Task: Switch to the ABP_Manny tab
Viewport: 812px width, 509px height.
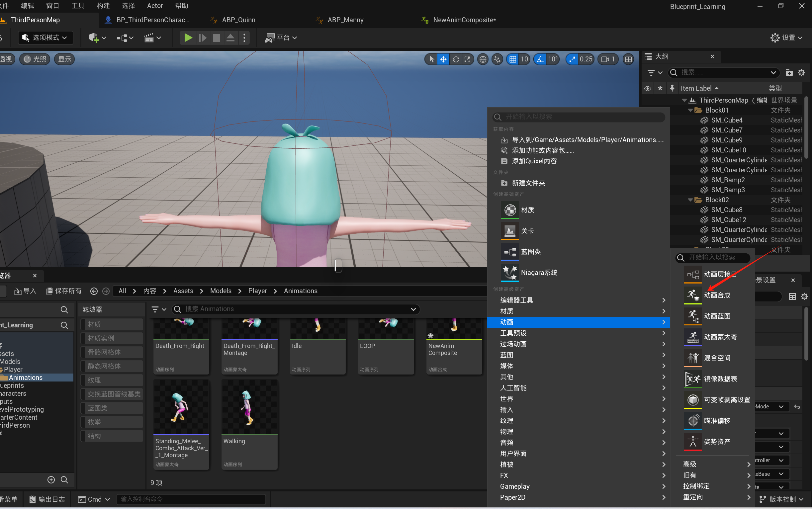Action: [x=345, y=20]
